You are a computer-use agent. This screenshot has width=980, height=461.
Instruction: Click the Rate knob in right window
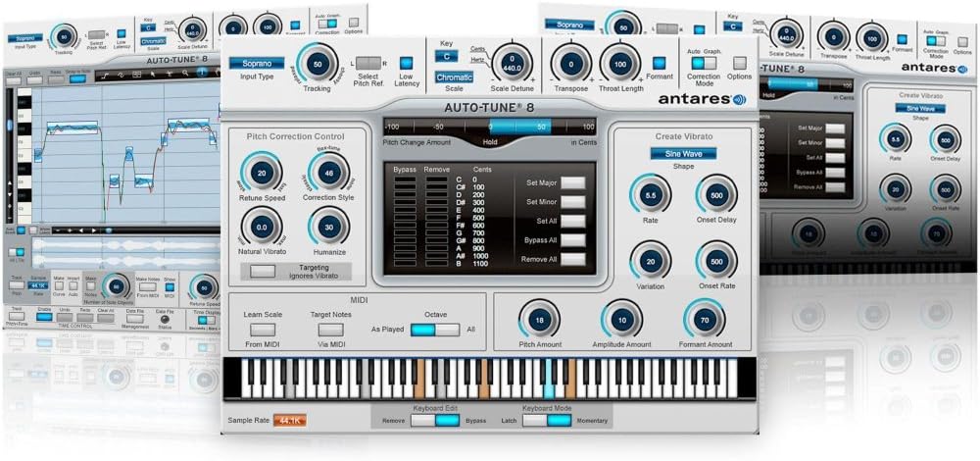click(x=895, y=139)
